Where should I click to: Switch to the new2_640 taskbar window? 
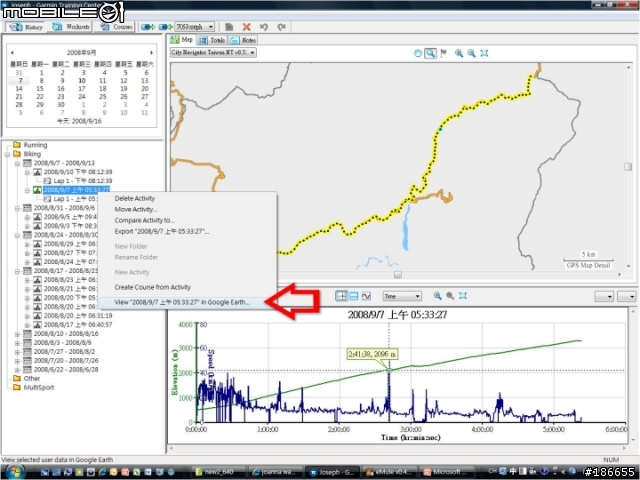tap(219, 472)
